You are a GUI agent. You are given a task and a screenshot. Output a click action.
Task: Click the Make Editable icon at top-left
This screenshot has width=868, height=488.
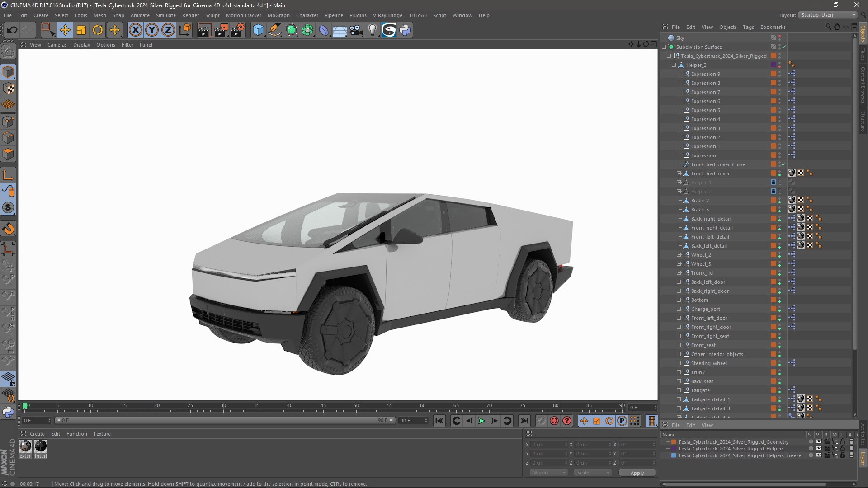8,51
